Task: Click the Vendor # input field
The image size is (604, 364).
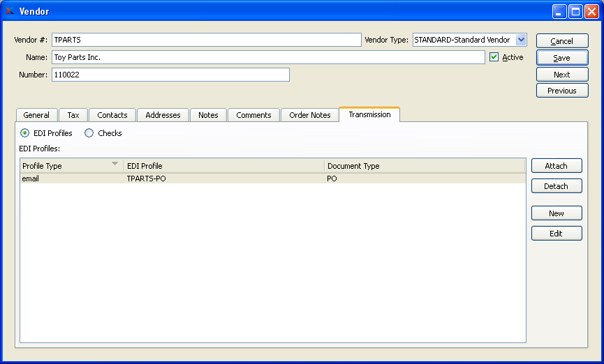Action: (207, 40)
